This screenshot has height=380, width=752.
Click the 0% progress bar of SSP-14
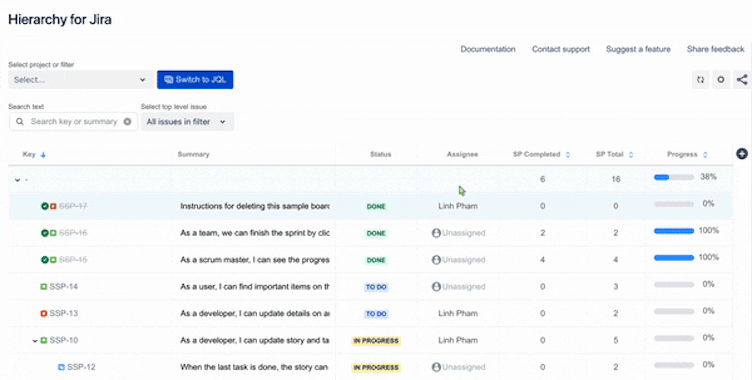[x=674, y=285]
